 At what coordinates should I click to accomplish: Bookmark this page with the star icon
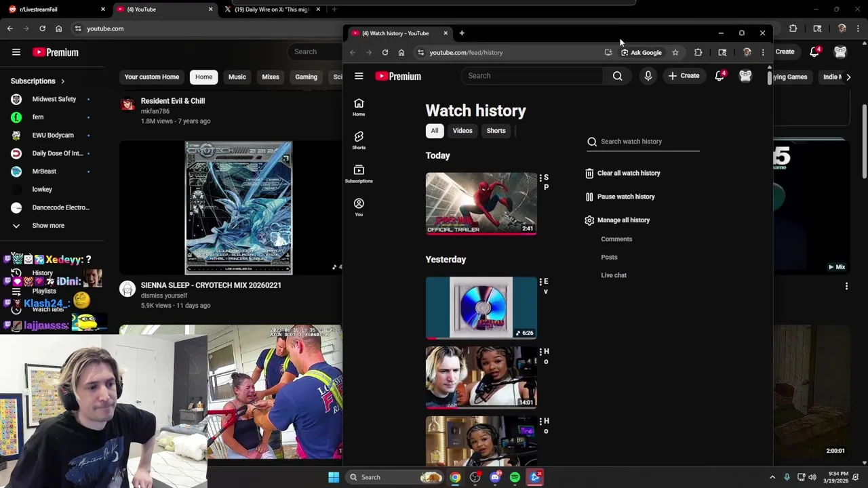[675, 52]
